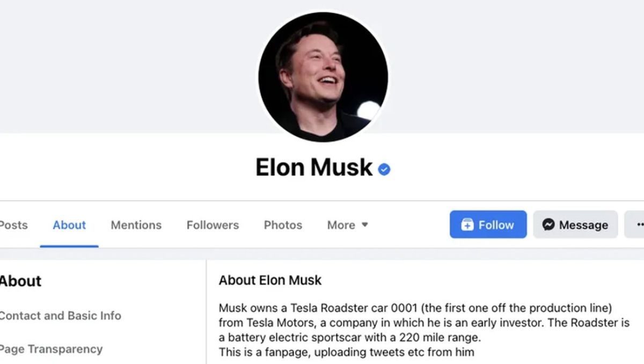Click the gray cover photo area
The image size is (644, 364).
(x=129, y=64)
